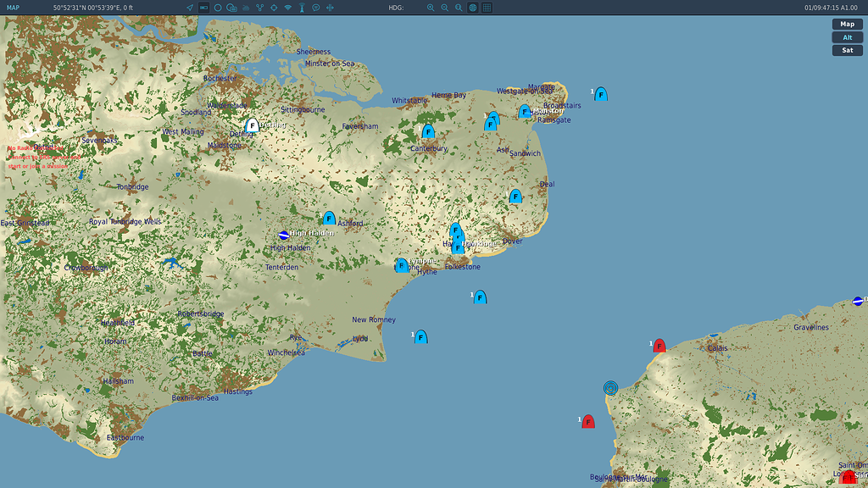Select the white unit marker near Detling
Screen dimensions: 868x488
(252, 125)
